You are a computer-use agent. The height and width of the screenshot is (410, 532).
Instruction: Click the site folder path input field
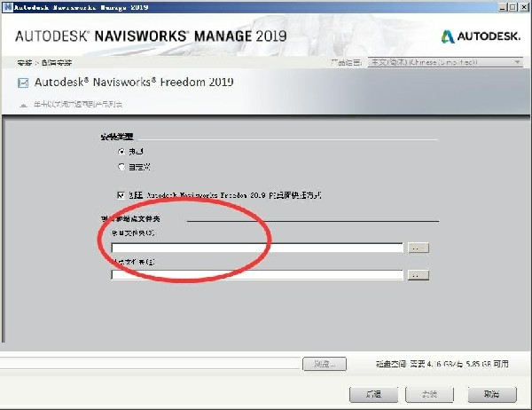click(257, 274)
